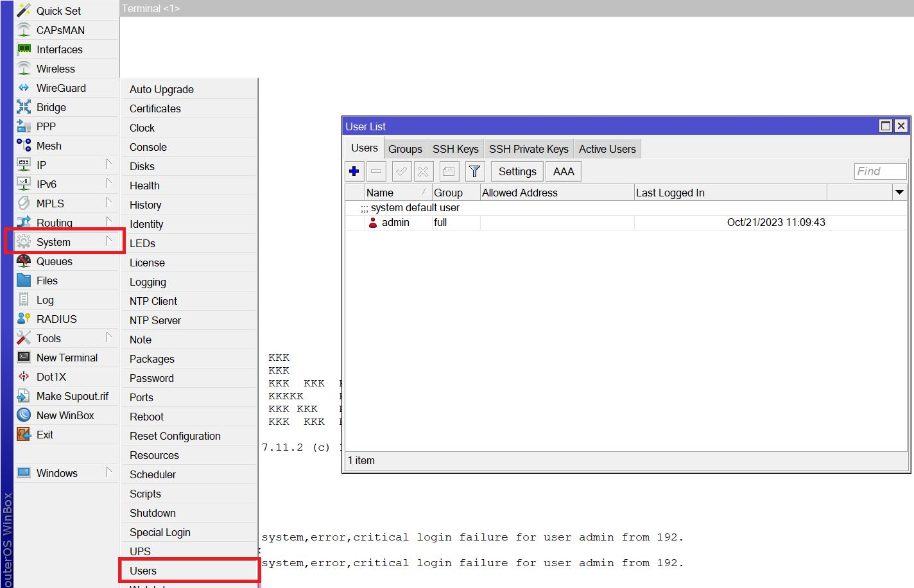Switch to the Groups tab
The height and width of the screenshot is (588, 914).
pyautogui.click(x=405, y=149)
